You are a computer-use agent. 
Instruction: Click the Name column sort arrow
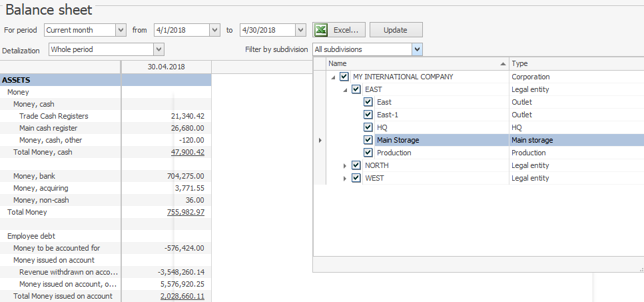502,63
